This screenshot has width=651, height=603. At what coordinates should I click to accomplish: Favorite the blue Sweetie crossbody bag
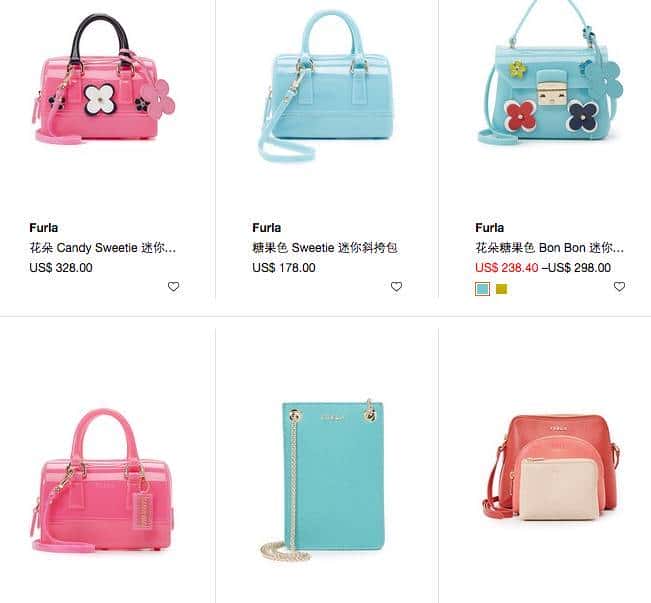pyautogui.click(x=396, y=287)
